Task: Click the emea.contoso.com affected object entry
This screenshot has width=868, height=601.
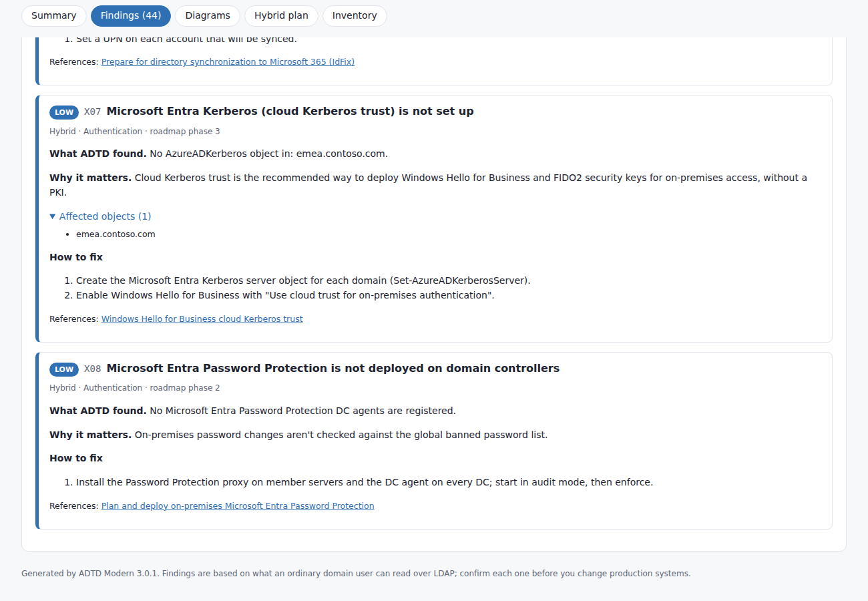Action: pyautogui.click(x=116, y=234)
